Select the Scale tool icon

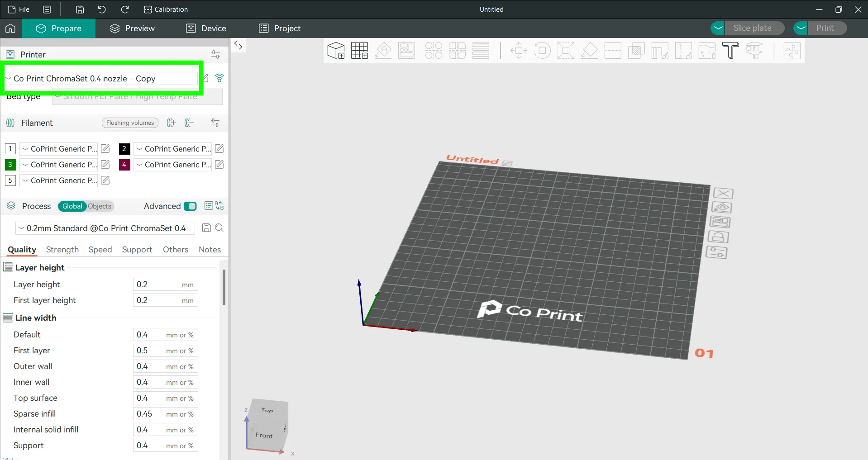click(x=566, y=51)
